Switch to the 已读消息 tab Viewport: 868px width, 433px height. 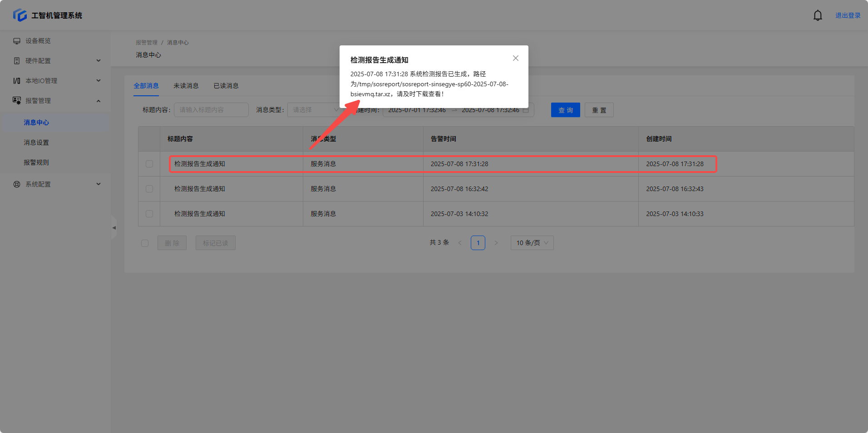pos(226,86)
